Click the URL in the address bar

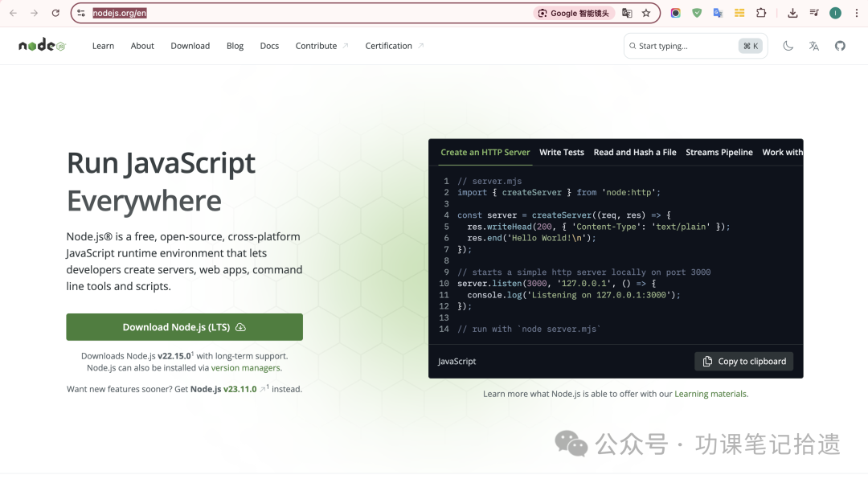(x=119, y=14)
